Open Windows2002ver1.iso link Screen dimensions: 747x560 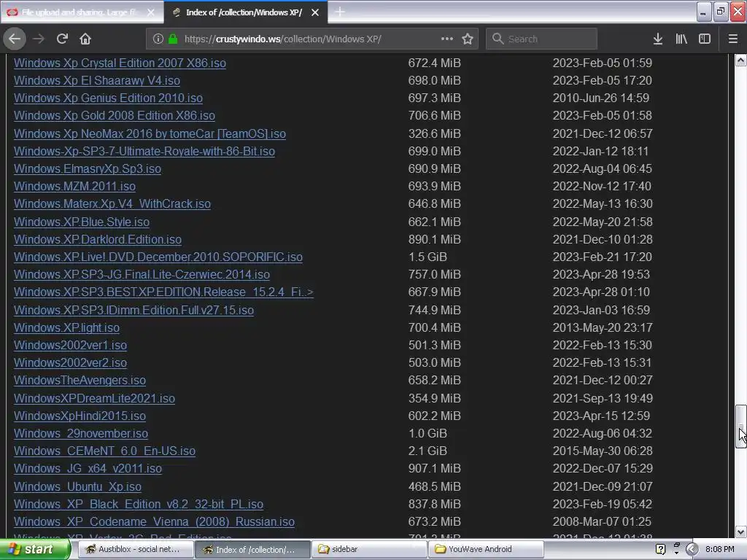[71, 345]
